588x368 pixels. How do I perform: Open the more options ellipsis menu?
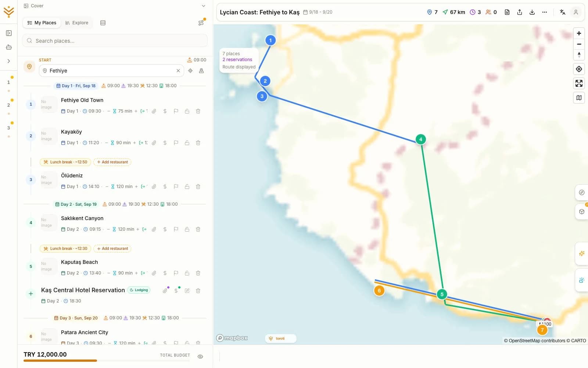pos(545,12)
